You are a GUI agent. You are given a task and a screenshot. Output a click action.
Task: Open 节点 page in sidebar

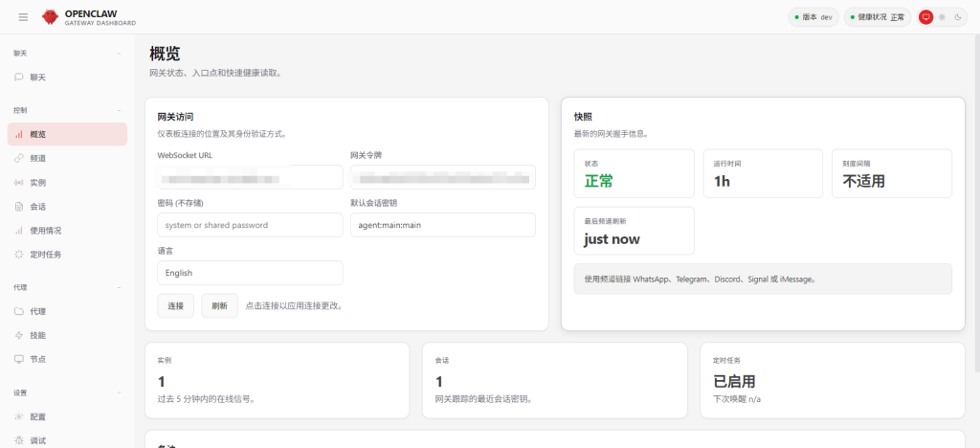68,359
